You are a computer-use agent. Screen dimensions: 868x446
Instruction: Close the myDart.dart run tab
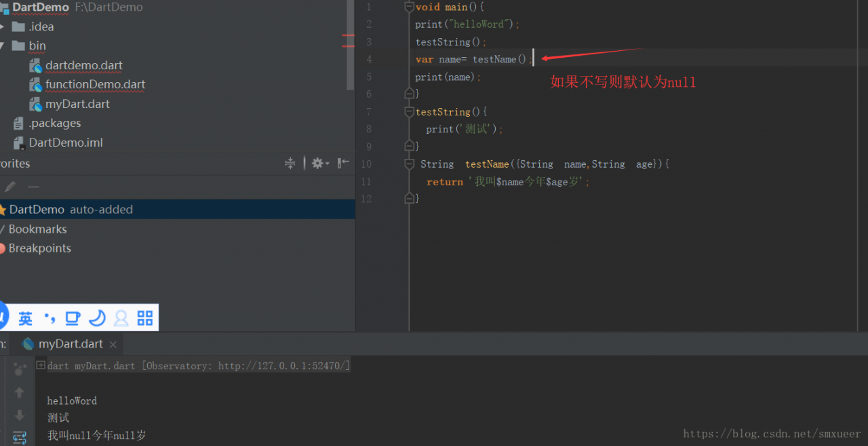113,345
